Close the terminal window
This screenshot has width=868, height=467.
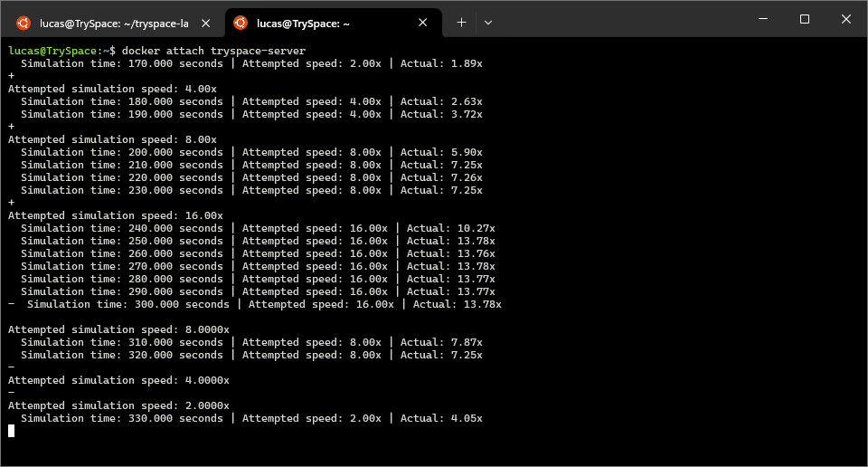click(x=846, y=19)
